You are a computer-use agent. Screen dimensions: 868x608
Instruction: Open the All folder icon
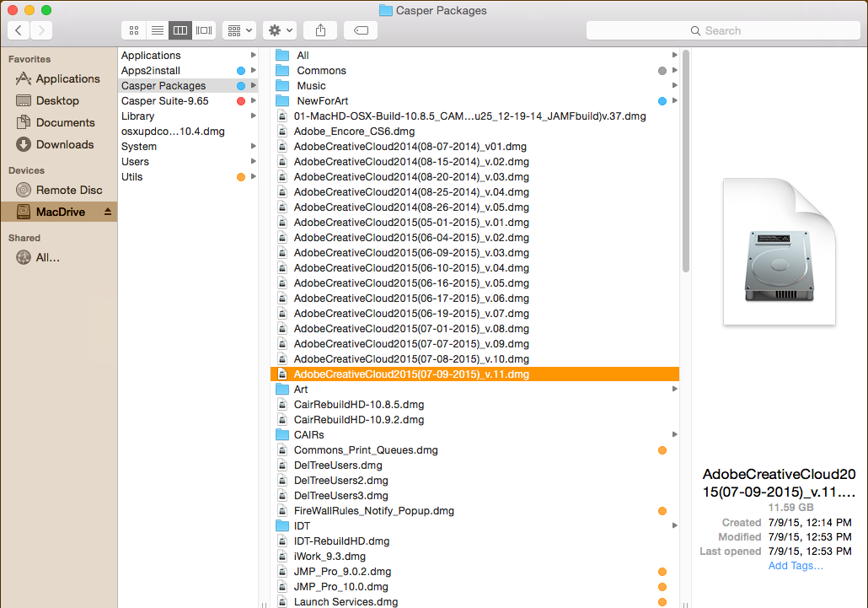tap(282, 55)
